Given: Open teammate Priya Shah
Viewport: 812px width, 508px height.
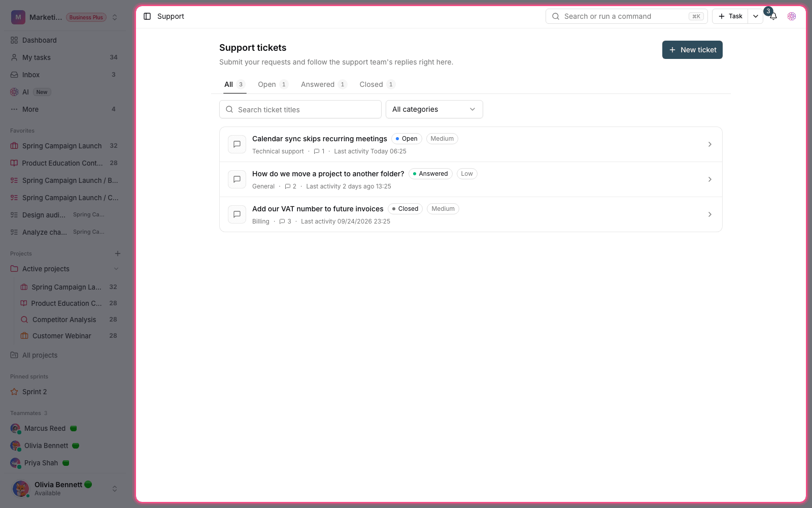Looking at the screenshot, I should pyautogui.click(x=65, y=463).
